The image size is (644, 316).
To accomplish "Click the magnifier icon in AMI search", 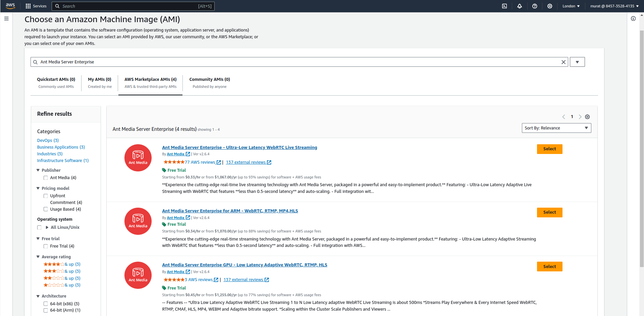I will pos(35,62).
